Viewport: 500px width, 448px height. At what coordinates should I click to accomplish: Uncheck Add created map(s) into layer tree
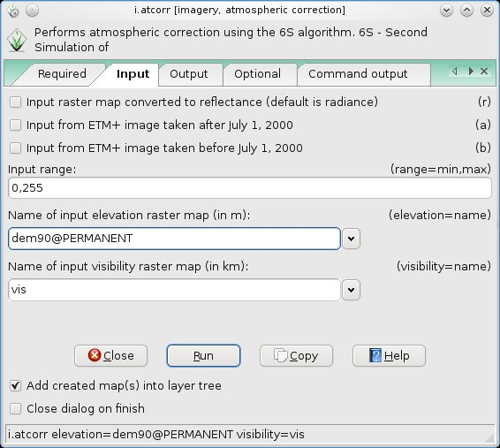[15, 386]
